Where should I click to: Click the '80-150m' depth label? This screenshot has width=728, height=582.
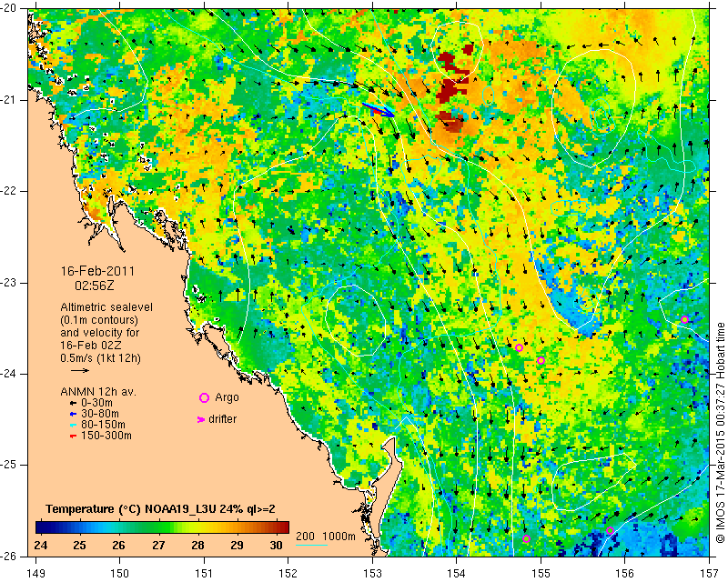[103, 425]
